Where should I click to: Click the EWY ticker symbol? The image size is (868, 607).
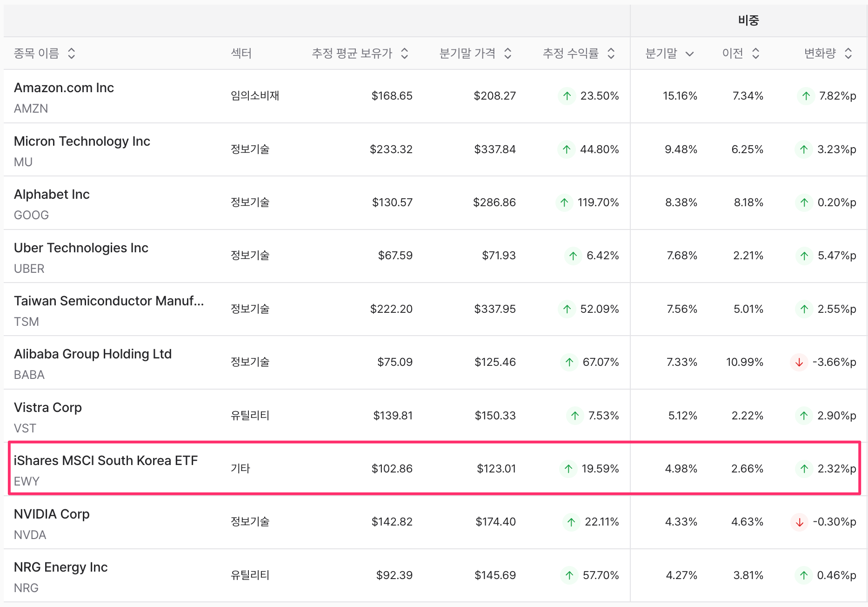coord(27,481)
